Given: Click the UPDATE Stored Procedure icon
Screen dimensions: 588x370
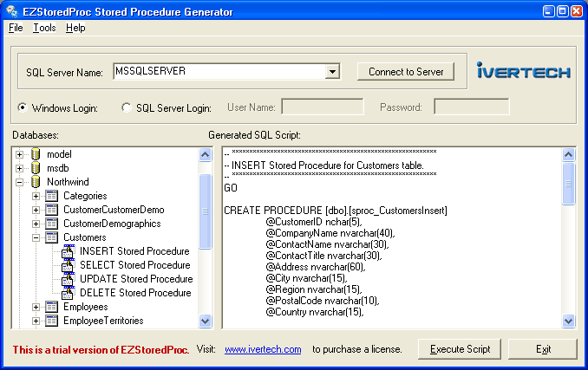Looking at the screenshot, I should [x=69, y=279].
